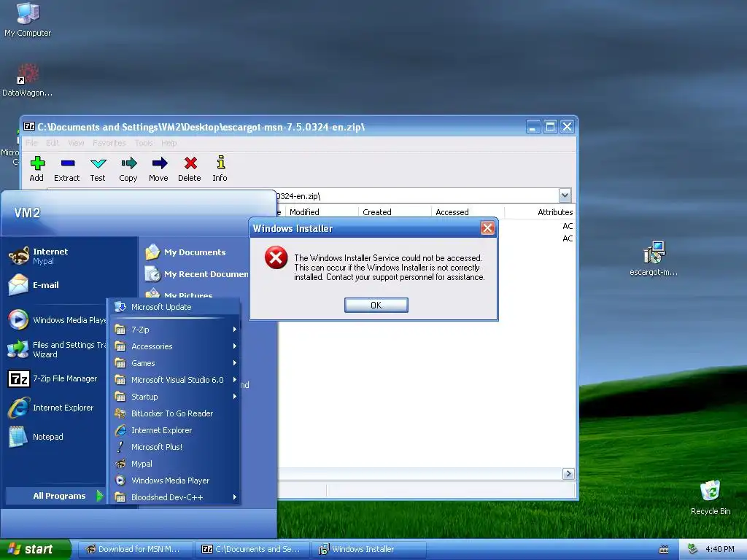Click the 7-Zip address path field

click(417, 195)
